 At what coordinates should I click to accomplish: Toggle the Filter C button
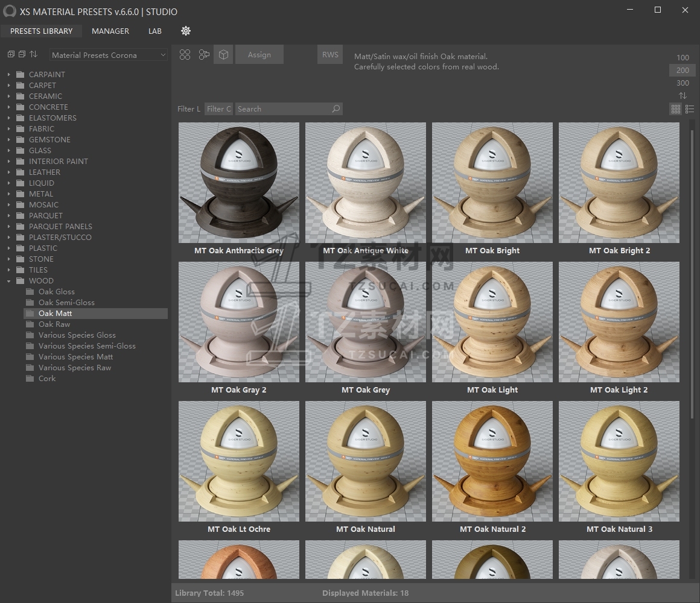218,109
